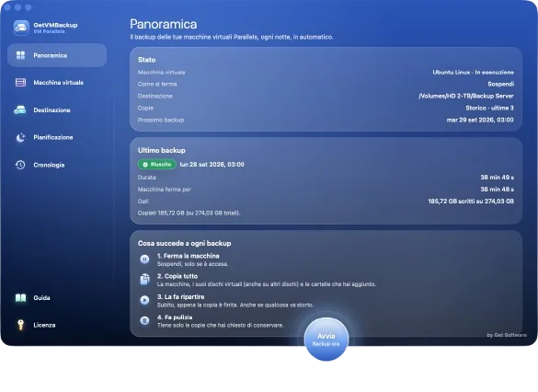This screenshot has width=538, height=392.
Task: Click the Prossimo backup label
Action: point(161,120)
